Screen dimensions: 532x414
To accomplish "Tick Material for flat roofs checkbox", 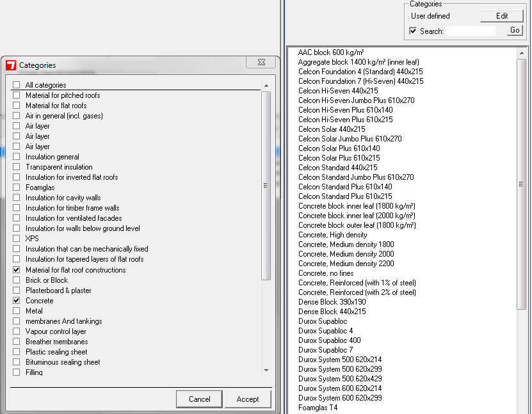I will [x=16, y=105].
